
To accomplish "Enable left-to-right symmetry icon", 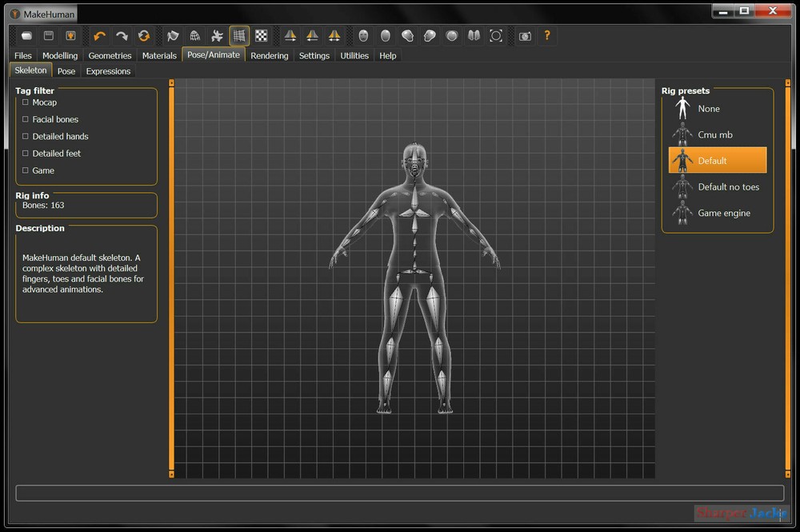I will point(290,36).
